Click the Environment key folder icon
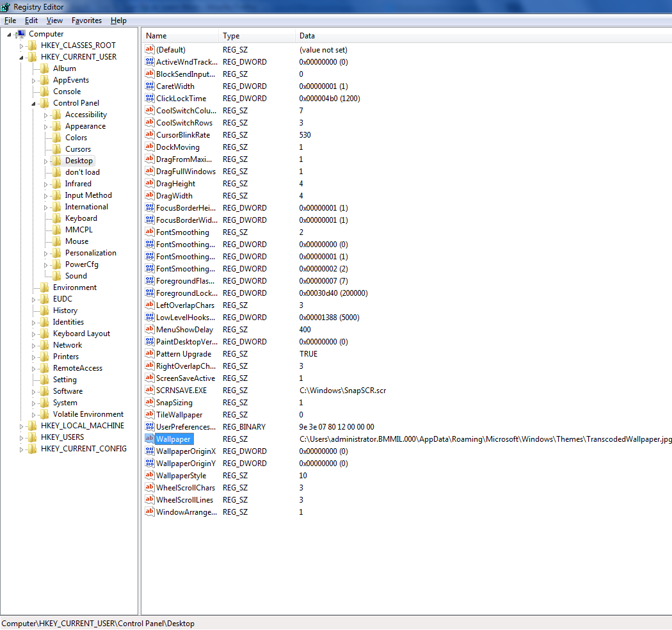The height and width of the screenshot is (630, 672). click(x=45, y=287)
